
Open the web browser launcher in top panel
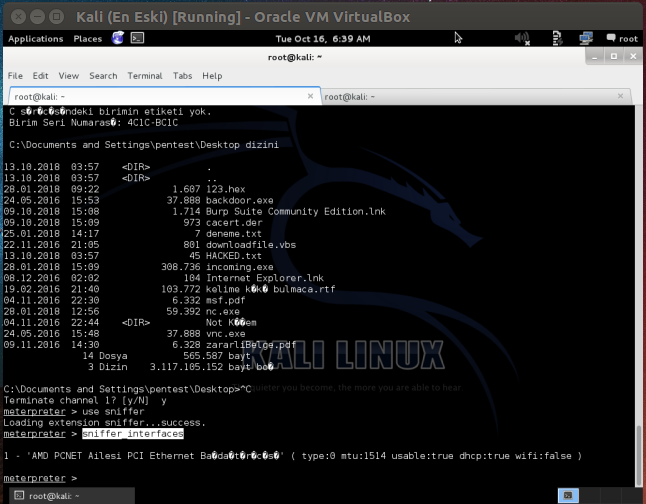[118, 38]
